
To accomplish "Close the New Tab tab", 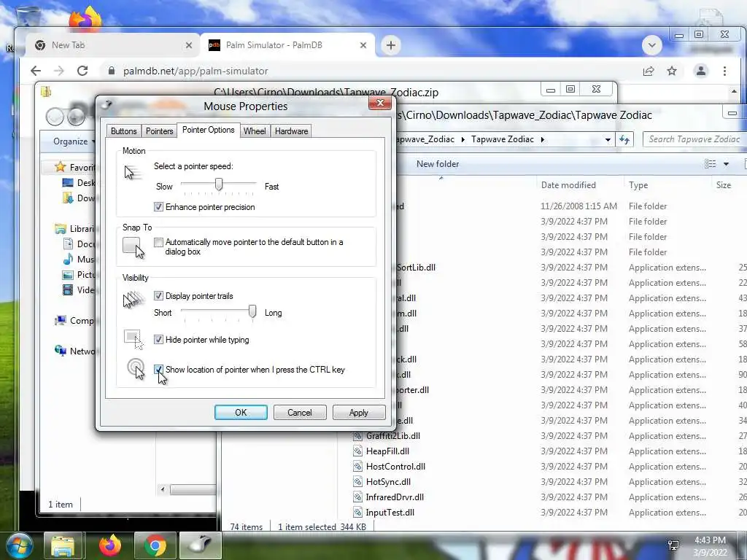I will 189,45.
